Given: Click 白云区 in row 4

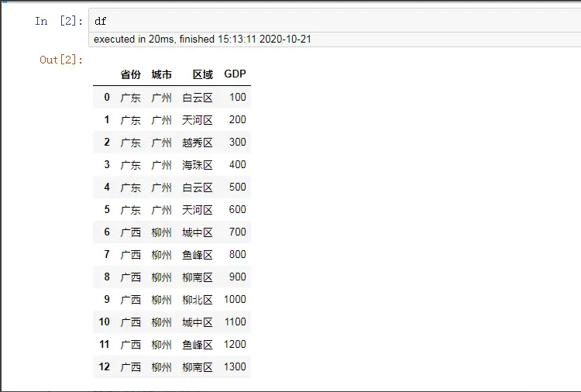Looking at the screenshot, I should tap(198, 187).
